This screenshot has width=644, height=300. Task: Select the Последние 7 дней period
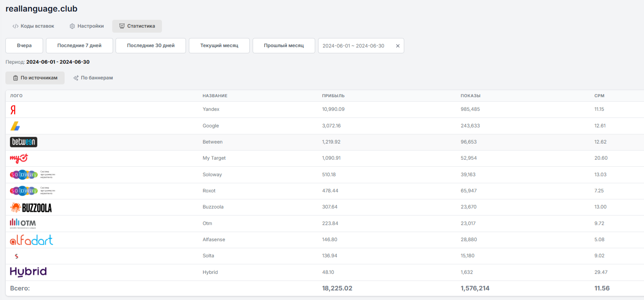click(80, 46)
